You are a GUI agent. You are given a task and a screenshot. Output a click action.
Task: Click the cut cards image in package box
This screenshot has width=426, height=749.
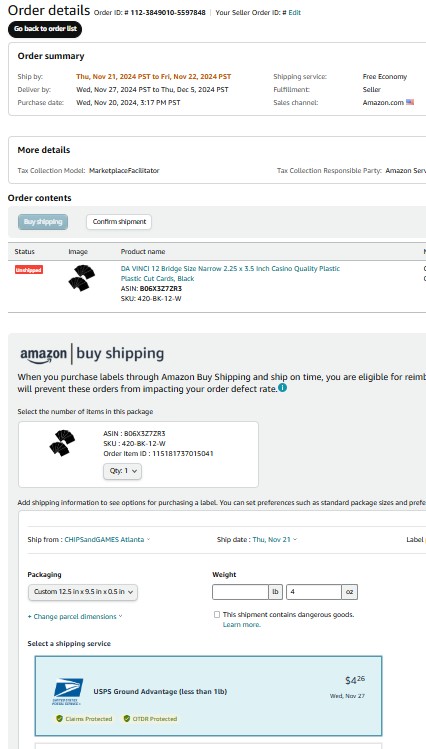[x=62, y=443]
